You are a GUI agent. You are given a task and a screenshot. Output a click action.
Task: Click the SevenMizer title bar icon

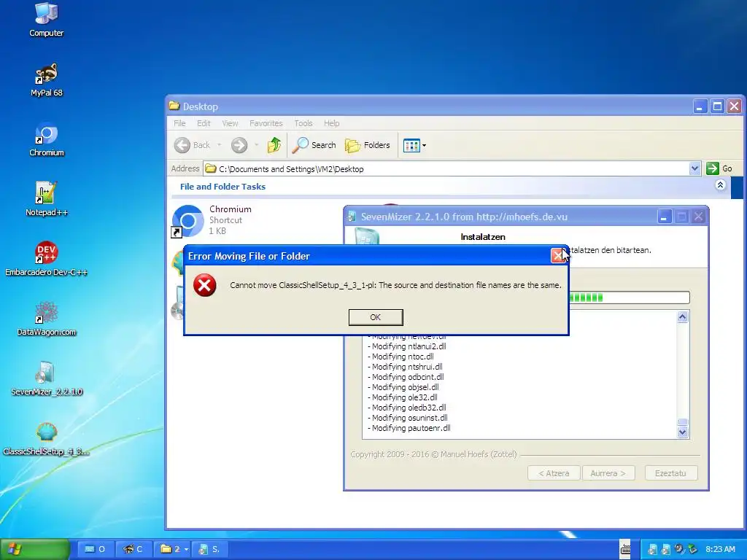(352, 217)
